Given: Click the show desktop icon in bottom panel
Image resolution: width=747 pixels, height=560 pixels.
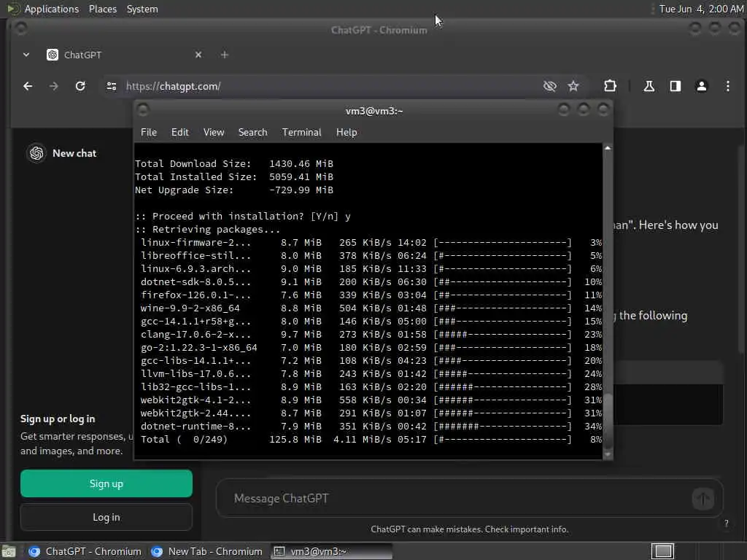Looking at the screenshot, I should (x=9, y=551).
